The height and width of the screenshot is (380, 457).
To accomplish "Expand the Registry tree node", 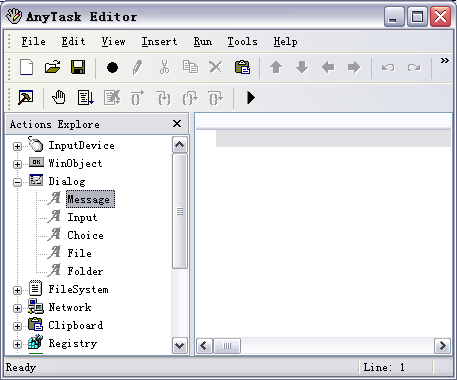I will tap(17, 344).
